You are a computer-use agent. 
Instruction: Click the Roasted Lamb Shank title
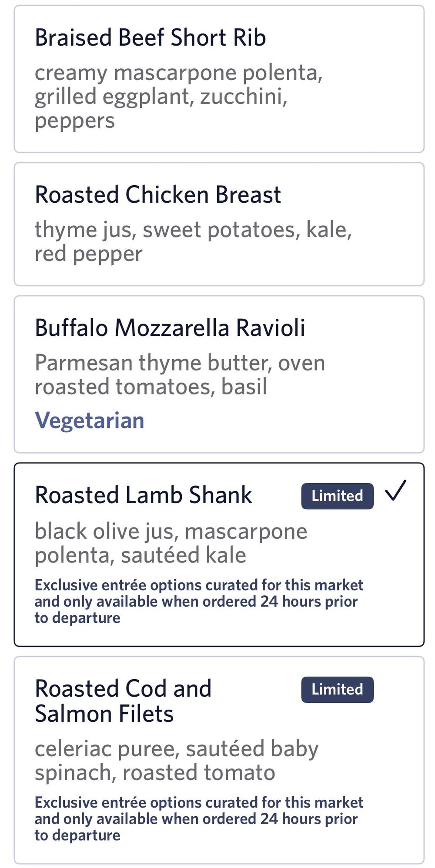[x=143, y=495]
